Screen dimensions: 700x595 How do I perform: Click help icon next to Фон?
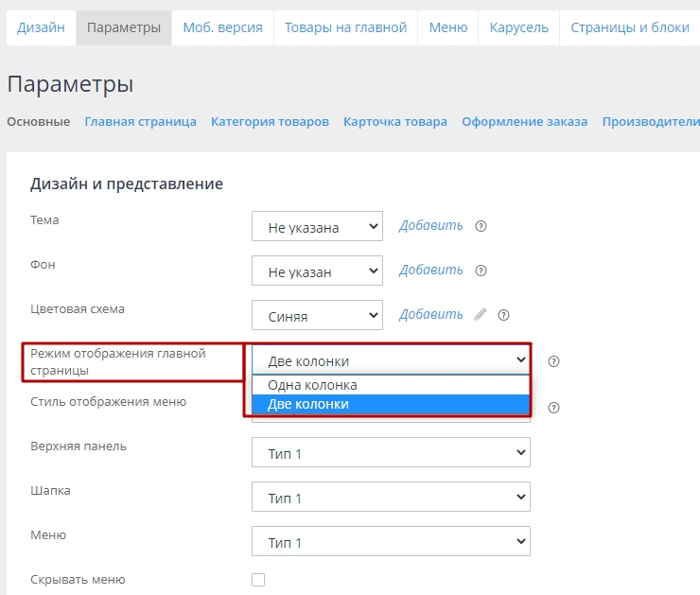point(481,271)
